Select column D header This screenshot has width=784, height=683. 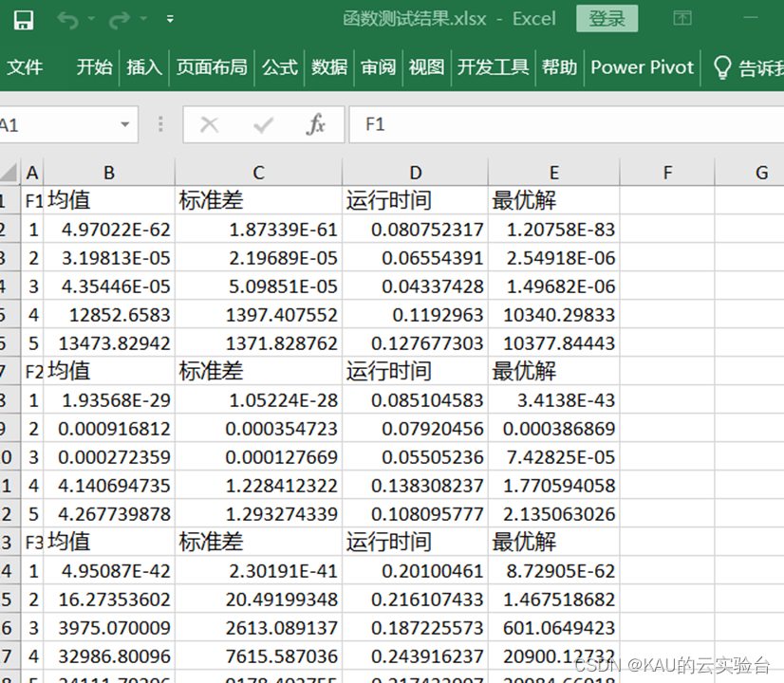pos(416,173)
